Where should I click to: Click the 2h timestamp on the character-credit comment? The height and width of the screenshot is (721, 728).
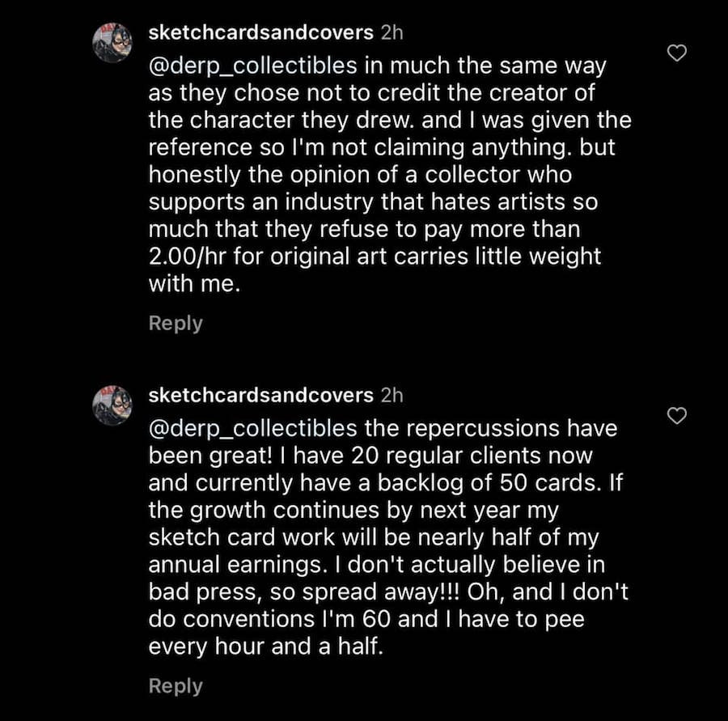point(392,33)
